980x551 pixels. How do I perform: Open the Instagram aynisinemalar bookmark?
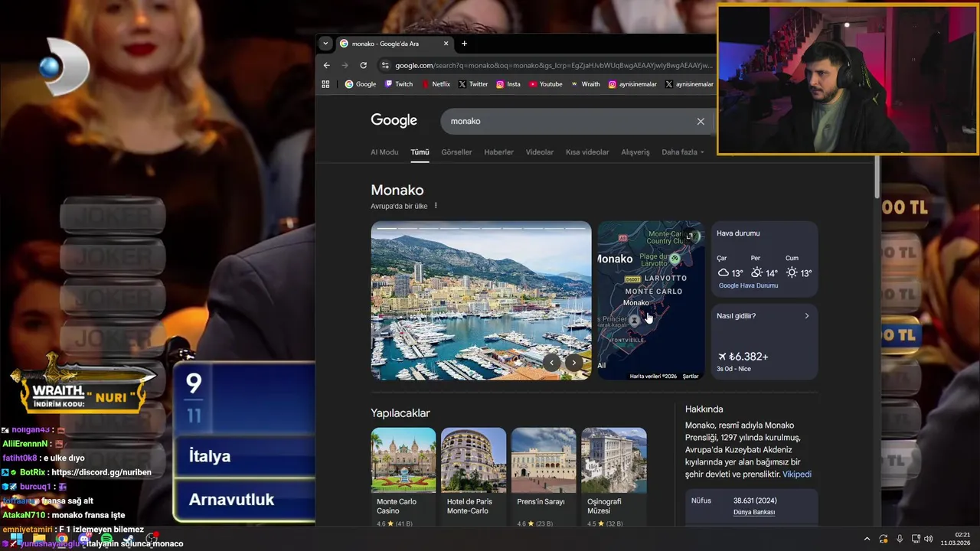632,84
